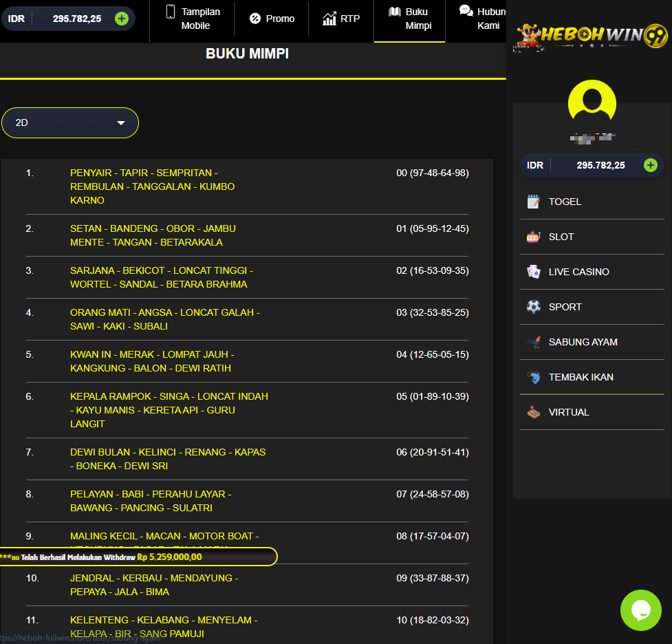Go to the SABUNG AYAM category
672x644 pixels.
click(592, 342)
